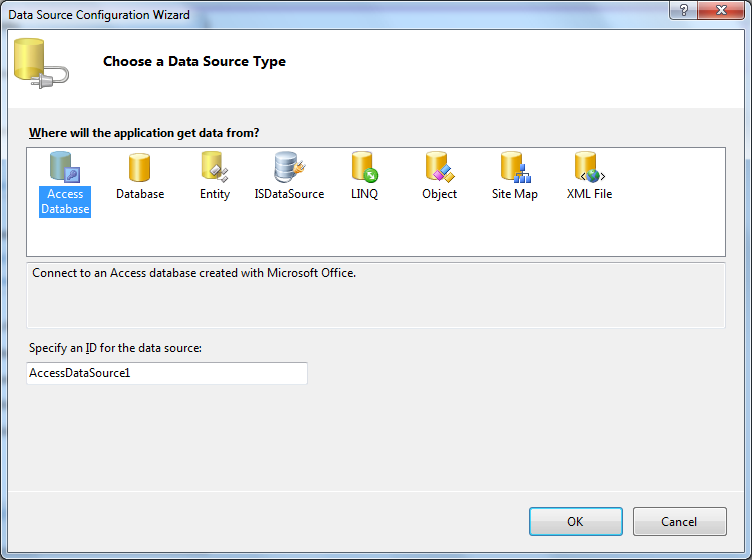Select the ISDataSource icon
Viewport: 752px width, 560px height.
point(289,168)
